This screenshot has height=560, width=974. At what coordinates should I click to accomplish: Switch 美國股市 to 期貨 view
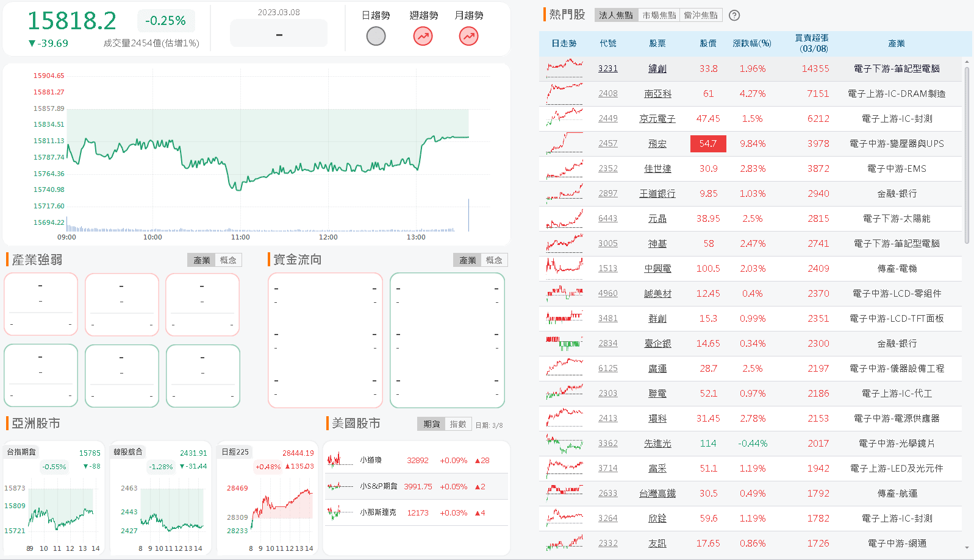tap(432, 424)
